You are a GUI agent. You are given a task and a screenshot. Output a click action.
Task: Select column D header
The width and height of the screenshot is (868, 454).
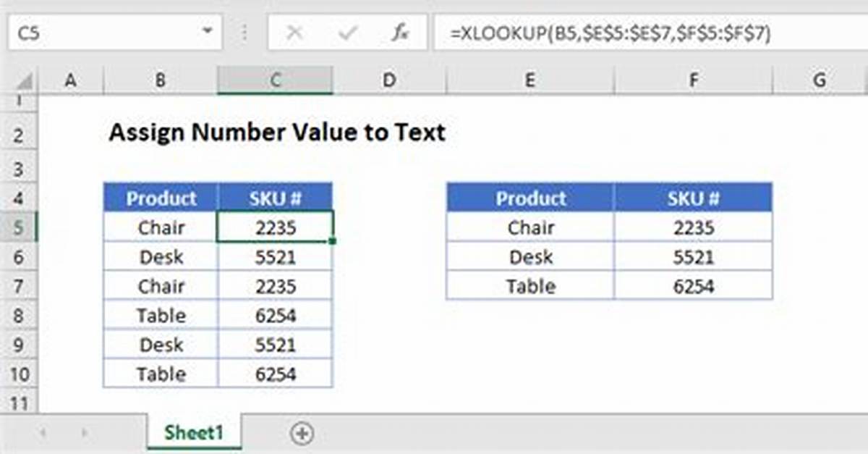[x=389, y=80]
